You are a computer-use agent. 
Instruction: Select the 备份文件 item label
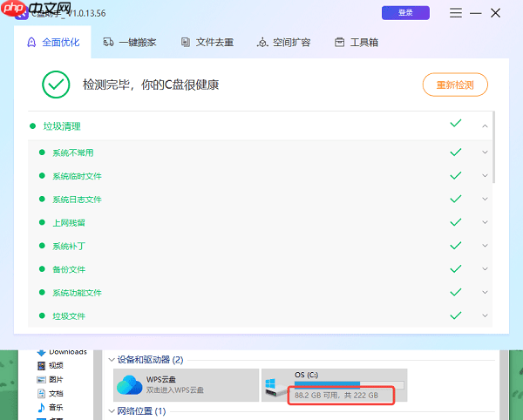click(69, 269)
